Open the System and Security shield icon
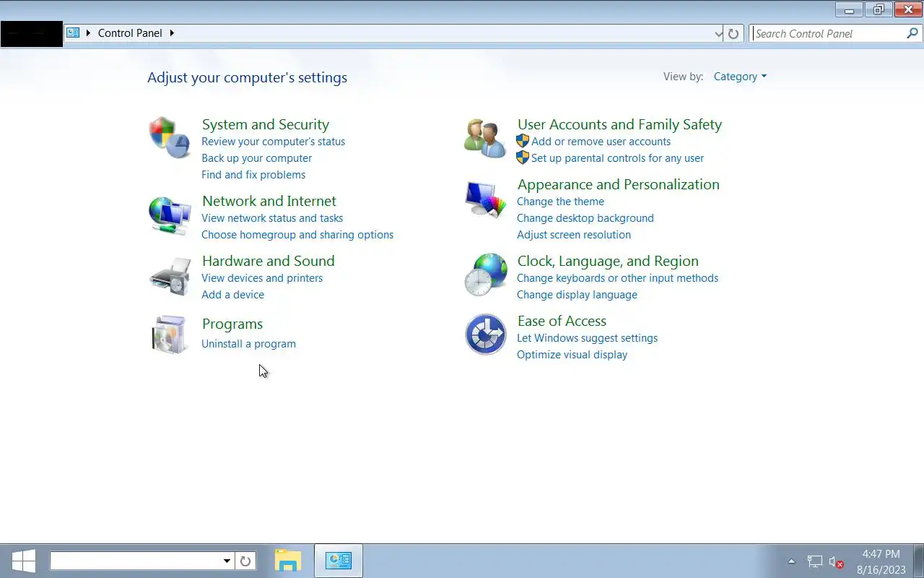The height and width of the screenshot is (578, 924). click(170, 137)
